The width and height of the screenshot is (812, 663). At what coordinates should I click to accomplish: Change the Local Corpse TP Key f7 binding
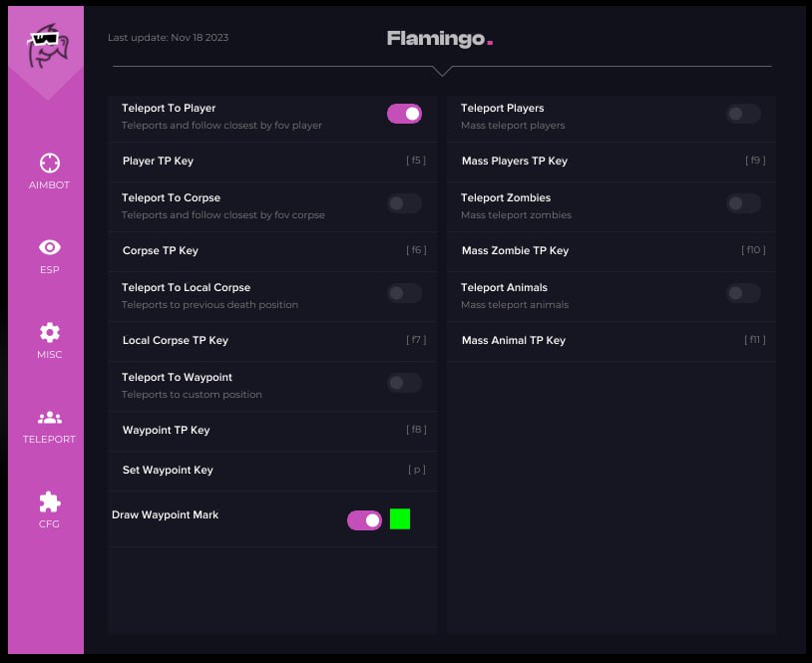[x=416, y=340]
